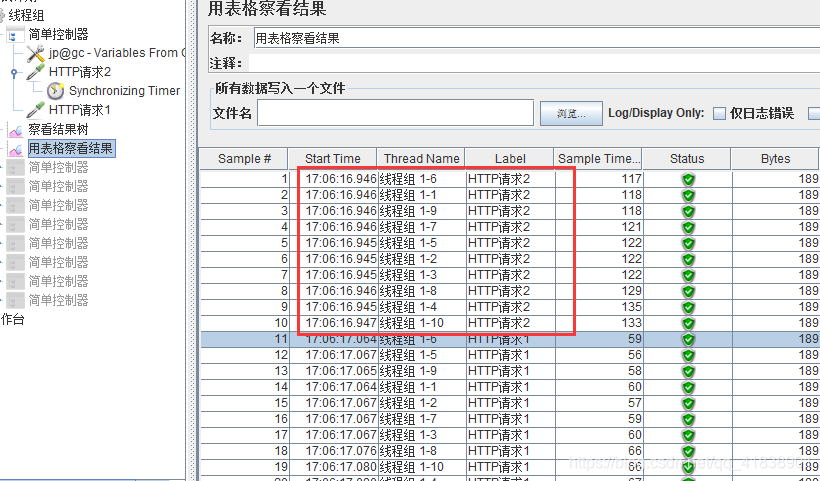Click green status shield of sample 4
The width and height of the screenshot is (820, 481).
688,227
